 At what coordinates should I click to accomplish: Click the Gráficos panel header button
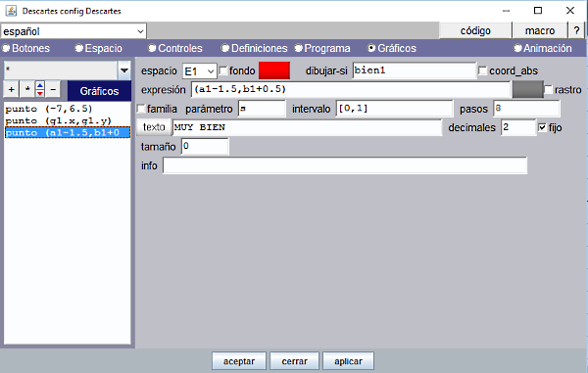99,91
